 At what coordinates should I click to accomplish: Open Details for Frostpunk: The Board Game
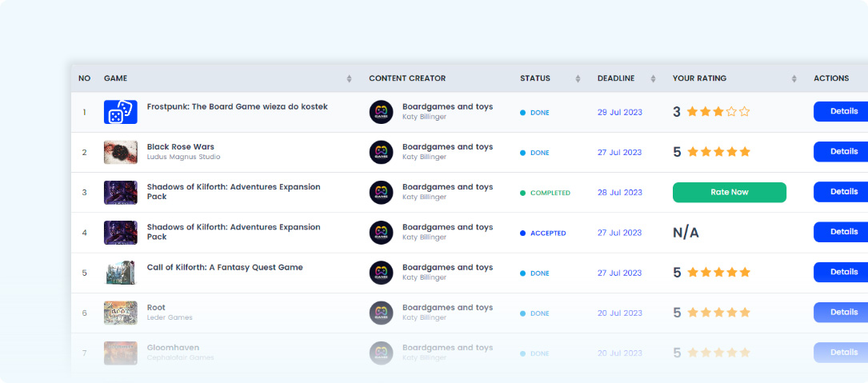tap(842, 112)
